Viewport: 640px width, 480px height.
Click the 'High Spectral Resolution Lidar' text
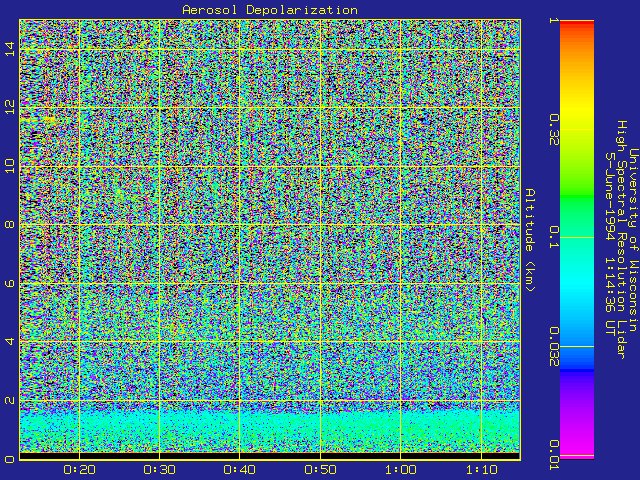point(622,240)
